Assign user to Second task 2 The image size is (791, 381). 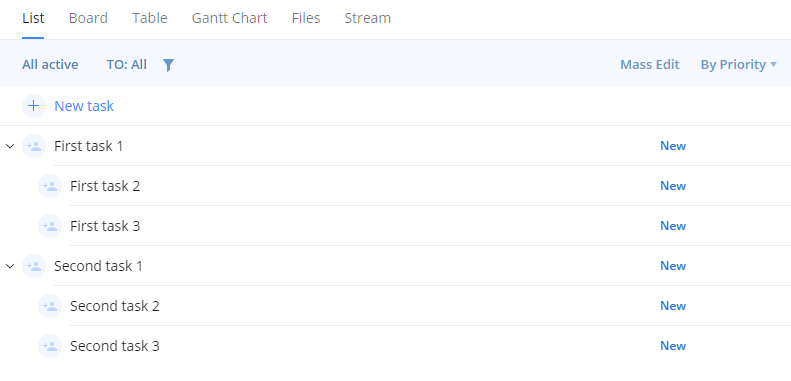pyautogui.click(x=50, y=306)
